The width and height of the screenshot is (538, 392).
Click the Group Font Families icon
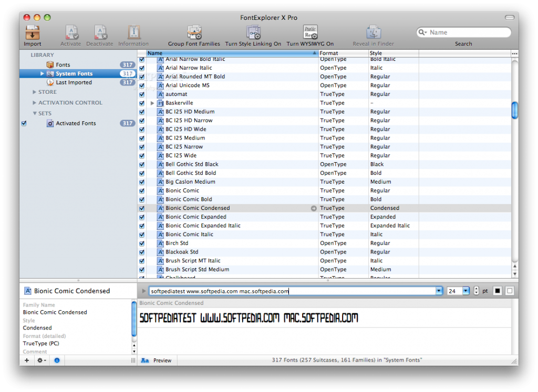point(194,33)
